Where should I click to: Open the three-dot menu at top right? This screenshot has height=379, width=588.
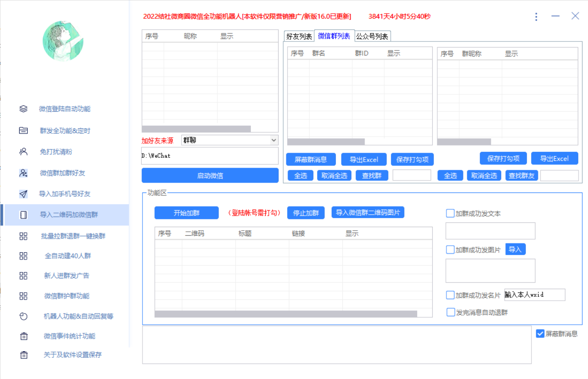coord(536,17)
